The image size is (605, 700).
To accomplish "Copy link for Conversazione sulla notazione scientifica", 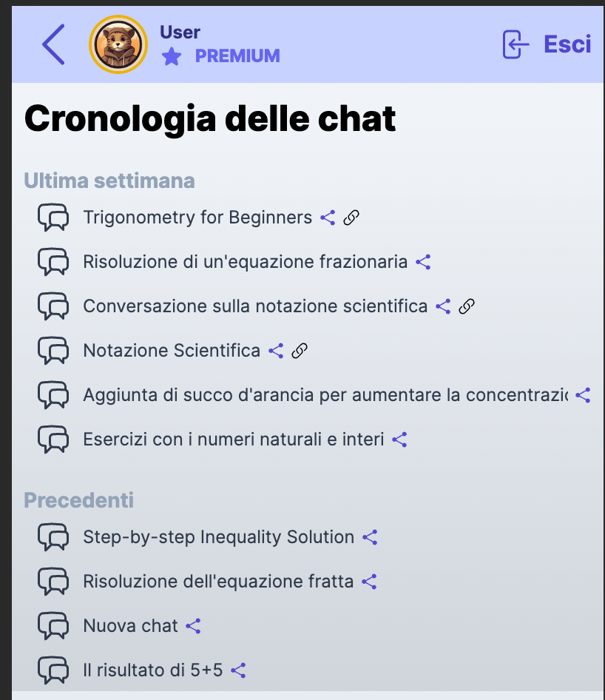I will pos(467,306).
